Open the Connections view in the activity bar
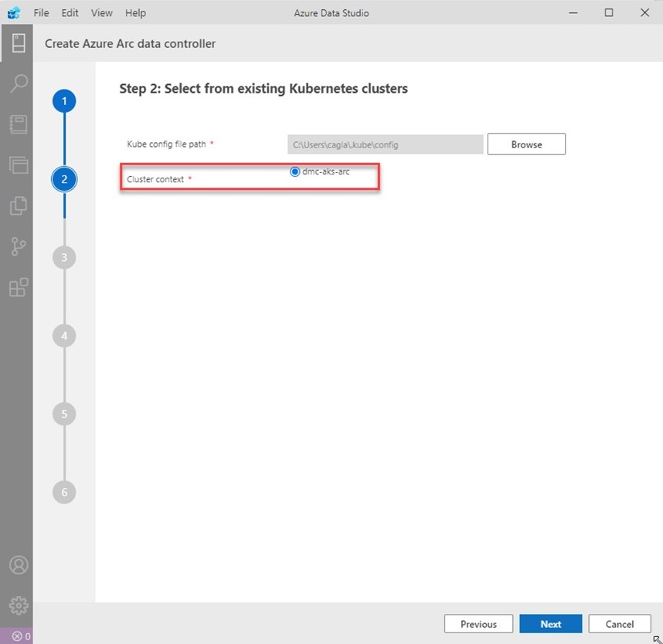Image resolution: width=663 pixels, height=644 pixels. 18,43
